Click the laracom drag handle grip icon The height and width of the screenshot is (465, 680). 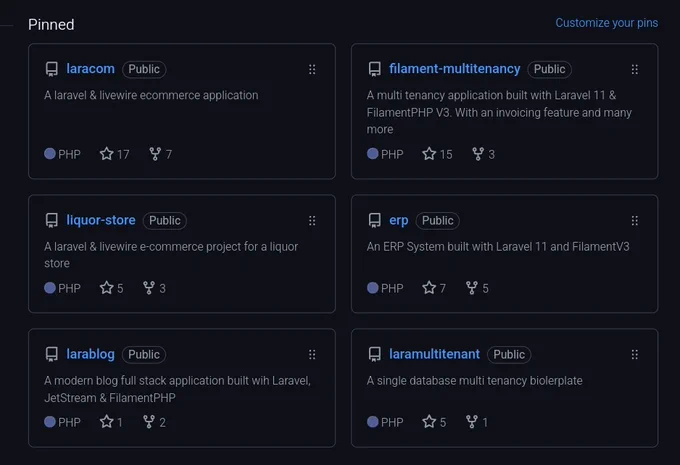click(x=312, y=69)
